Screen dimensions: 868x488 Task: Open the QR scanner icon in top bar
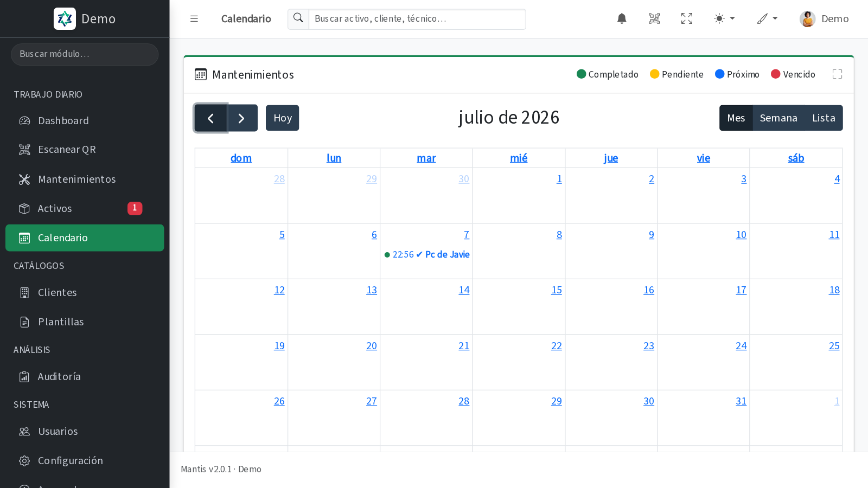coord(654,18)
